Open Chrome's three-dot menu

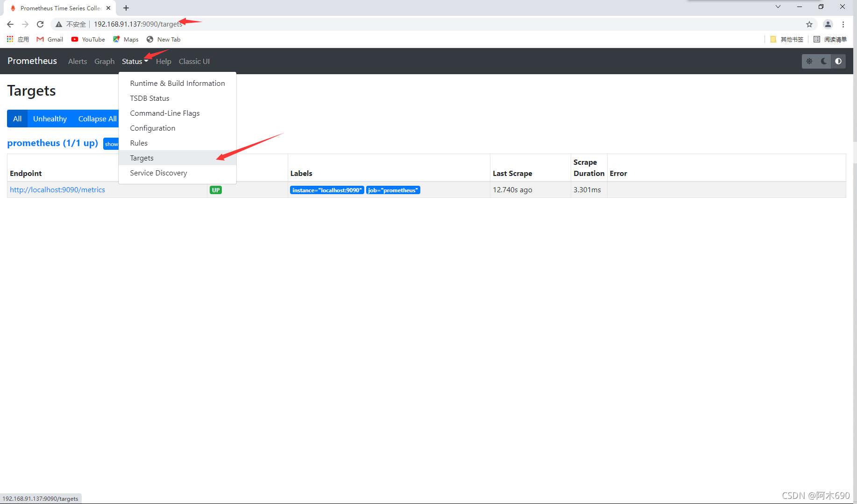click(x=843, y=24)
